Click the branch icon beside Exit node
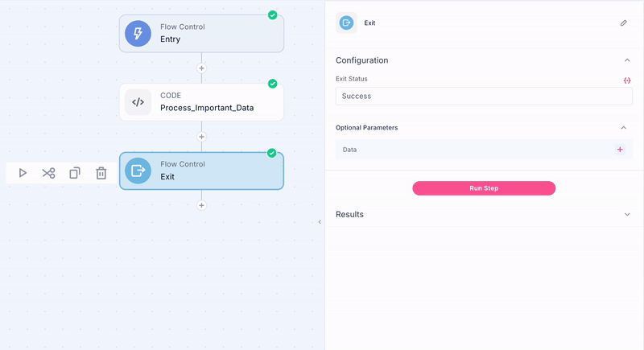644x350 pixels. tap(48, 173)
